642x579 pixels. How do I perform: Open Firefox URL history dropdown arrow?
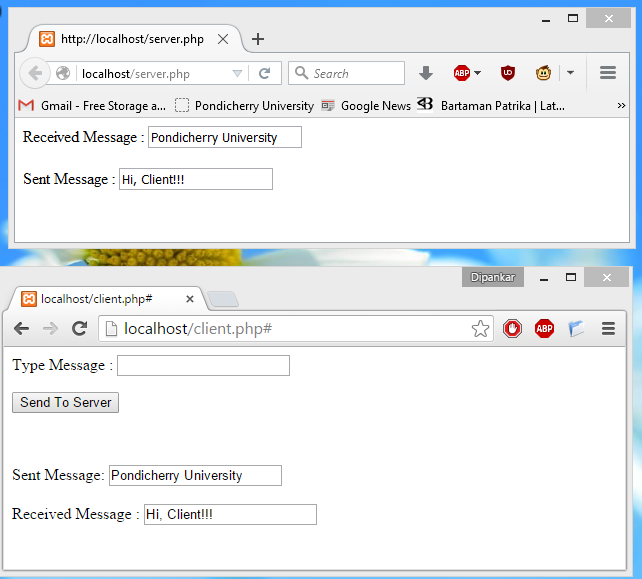coord(237,74)
